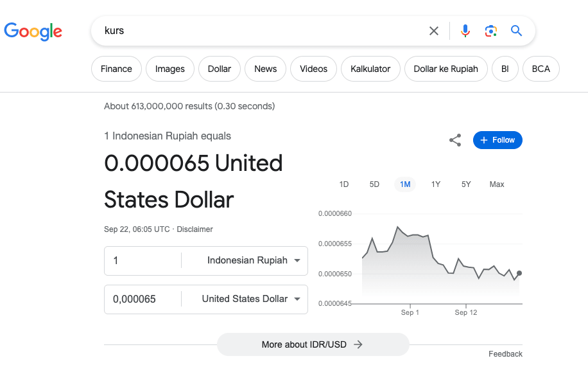Show the 5Y chart range

466,184
